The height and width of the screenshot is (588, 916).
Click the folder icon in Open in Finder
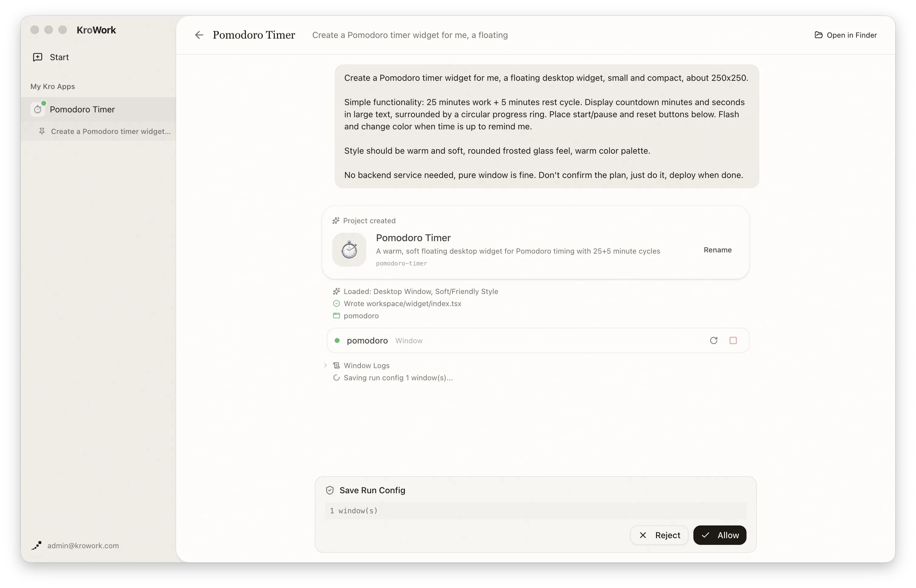(818, 35)
